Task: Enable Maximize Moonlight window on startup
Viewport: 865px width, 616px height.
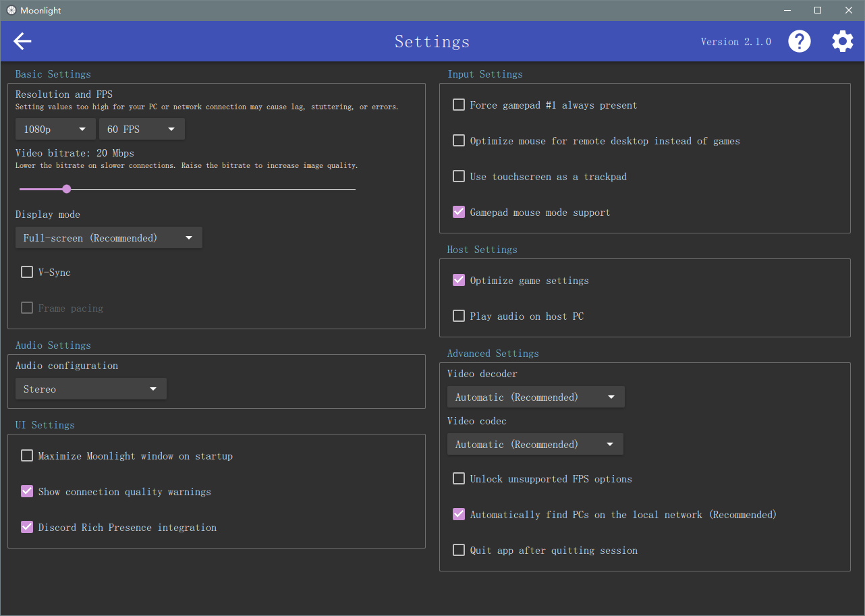Action: [27, 455]
